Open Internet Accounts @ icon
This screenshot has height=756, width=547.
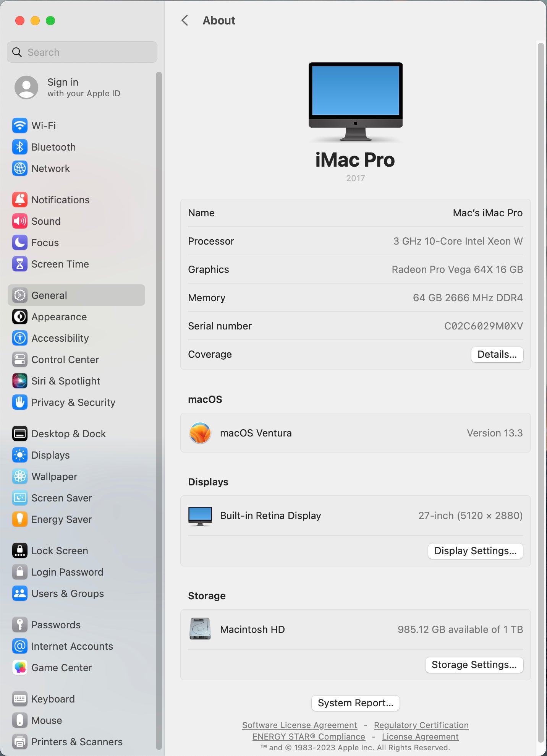(20, 646)
